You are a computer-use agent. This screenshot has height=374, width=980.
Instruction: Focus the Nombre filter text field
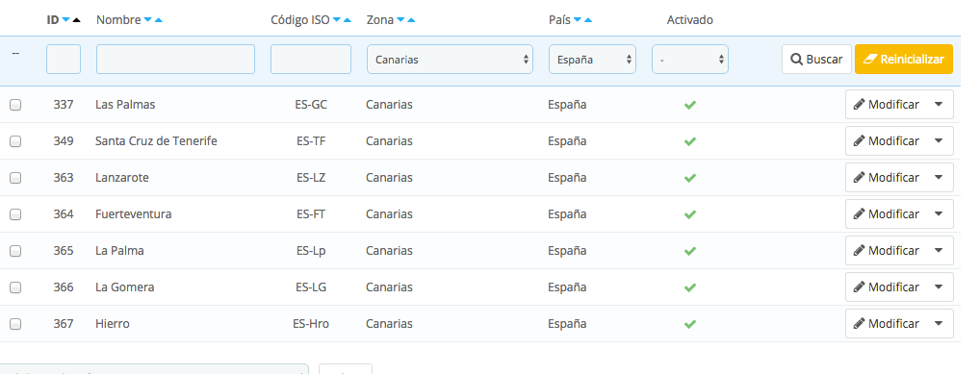(175, 60)
